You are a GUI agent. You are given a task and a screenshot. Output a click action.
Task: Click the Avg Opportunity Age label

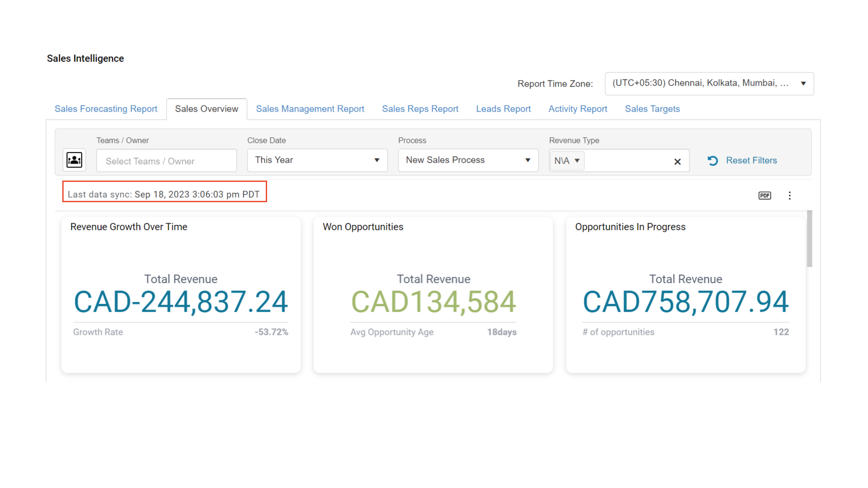tap(392, 332)
